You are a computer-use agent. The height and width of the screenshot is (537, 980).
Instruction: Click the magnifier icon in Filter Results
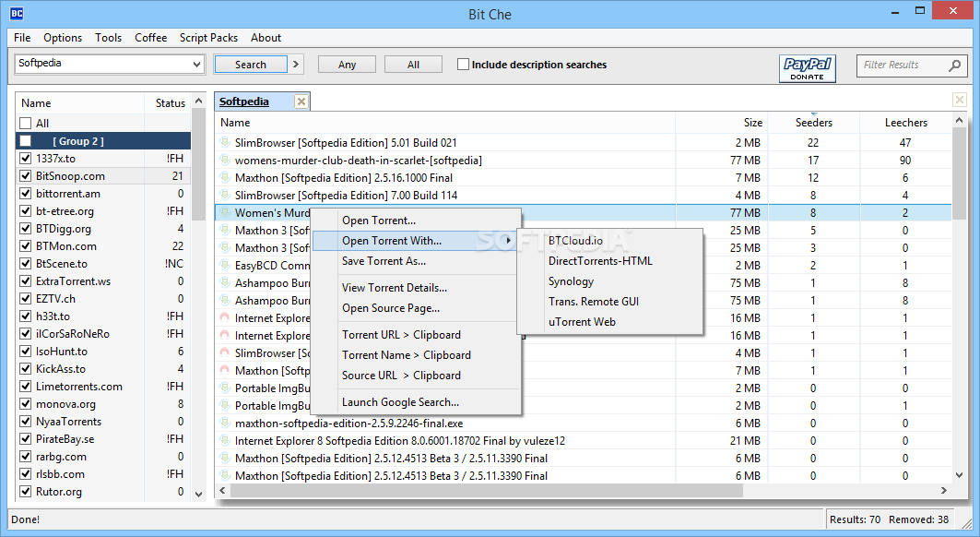[954, 66]
